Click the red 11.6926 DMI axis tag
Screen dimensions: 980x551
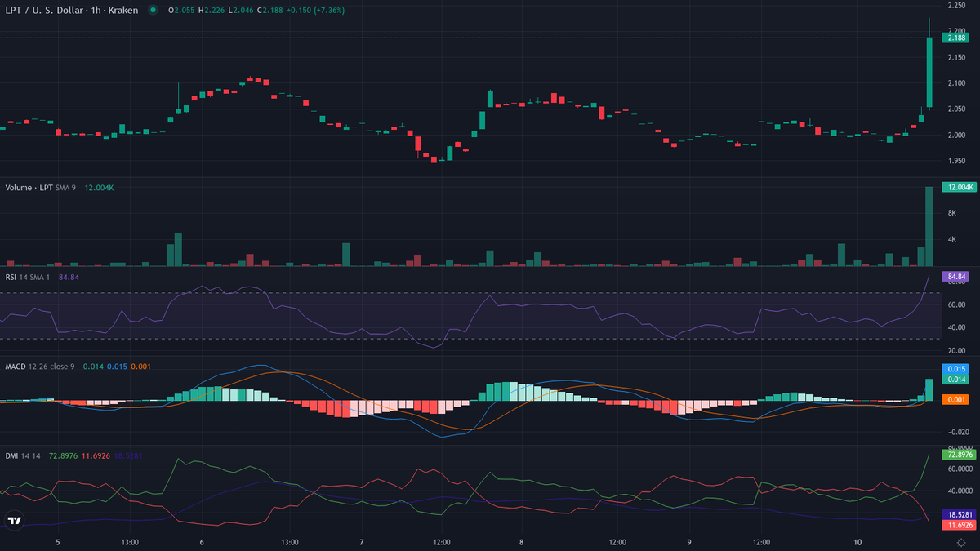(x=956, y=526)
